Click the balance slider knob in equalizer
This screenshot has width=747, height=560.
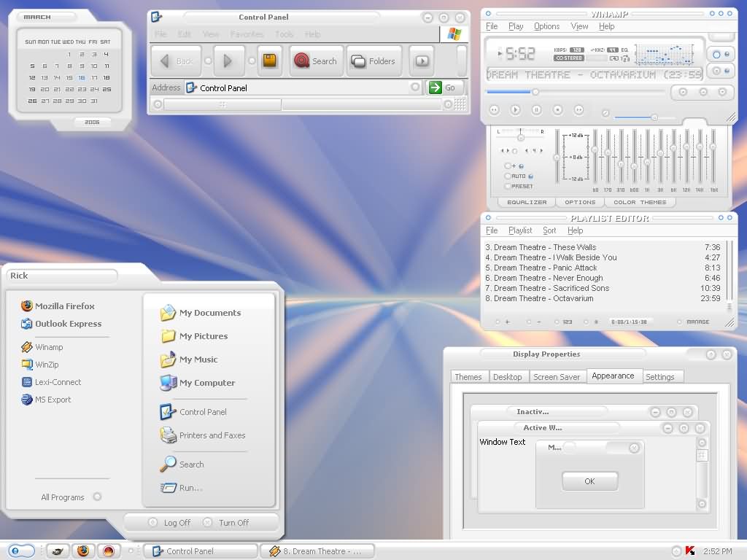[521, 138]
